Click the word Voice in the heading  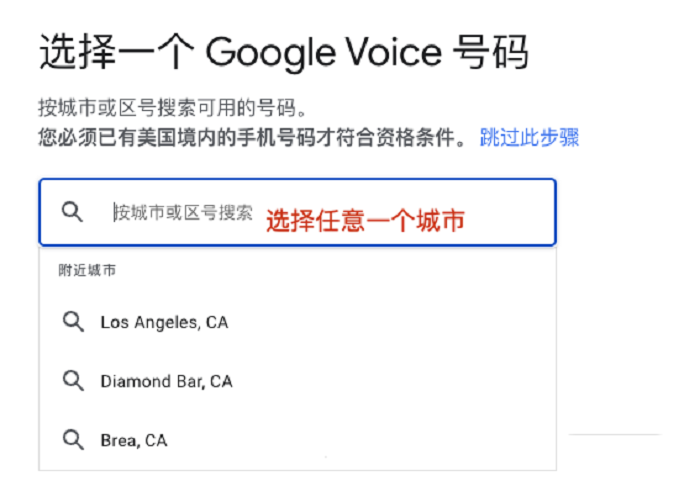tap(395, 53)
